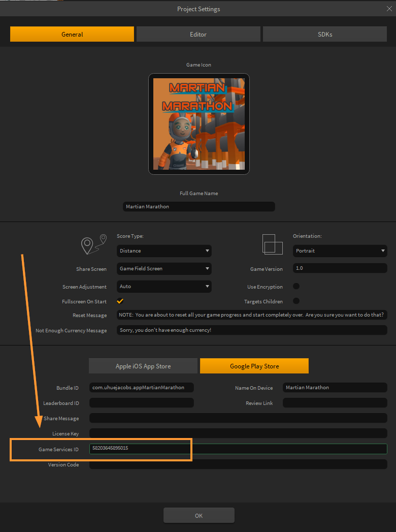
Task: Click the Leaderboard ID input field
Action: (x=142, y=403)
